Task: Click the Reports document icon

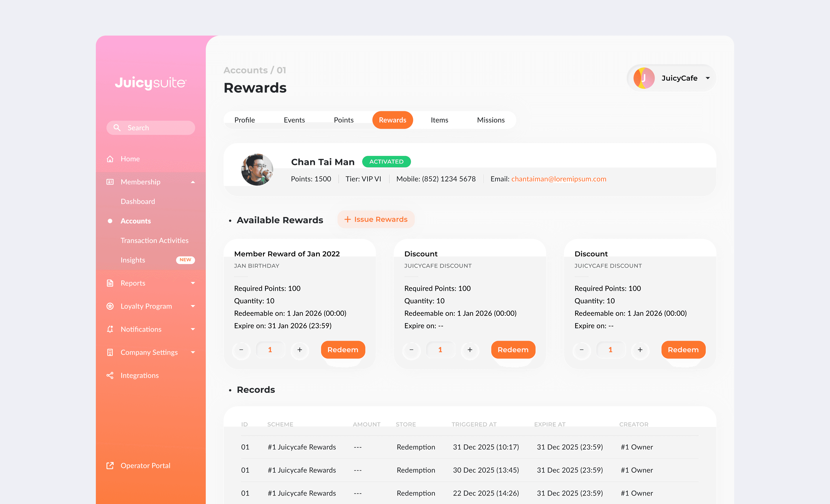Action: (110, 283)
